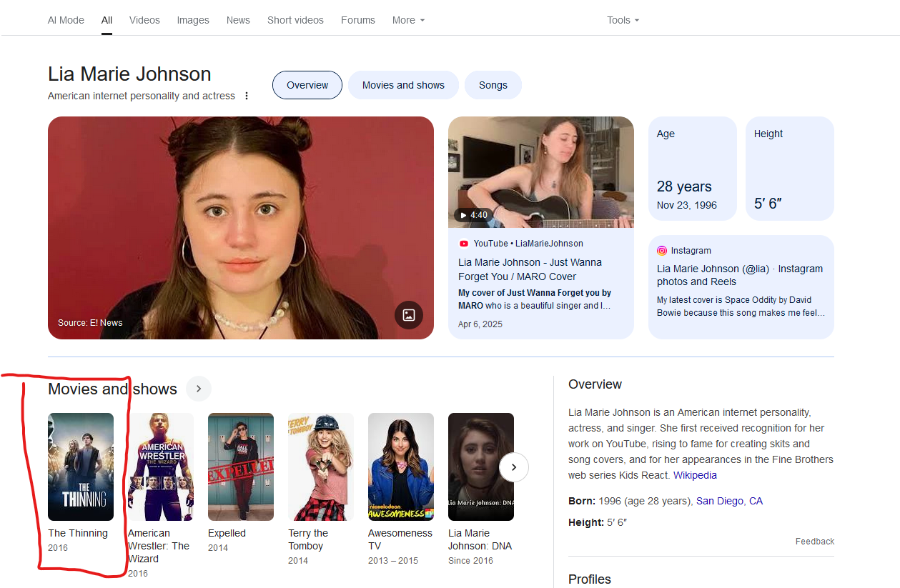Expand Movies and shows with the arrow button
Screen dimensions: 900x588
click(x=199, y=389)
